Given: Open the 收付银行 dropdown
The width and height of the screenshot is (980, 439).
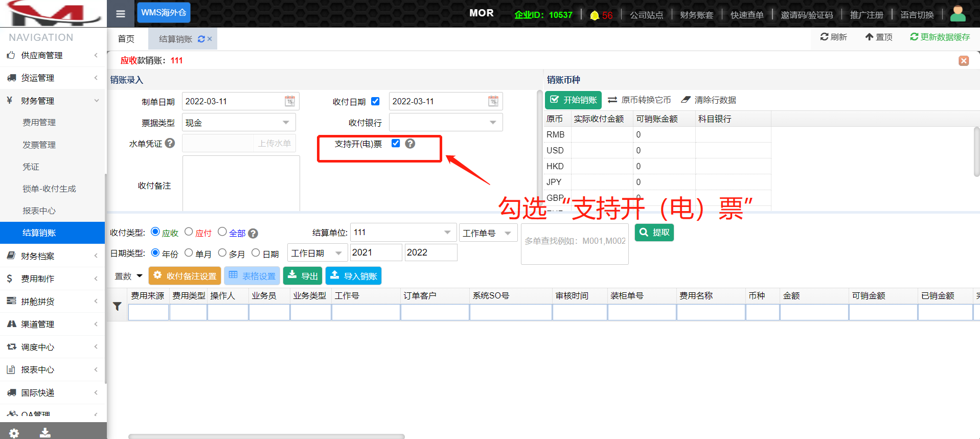Looking at the screenshot, I should tap(493, 123).
